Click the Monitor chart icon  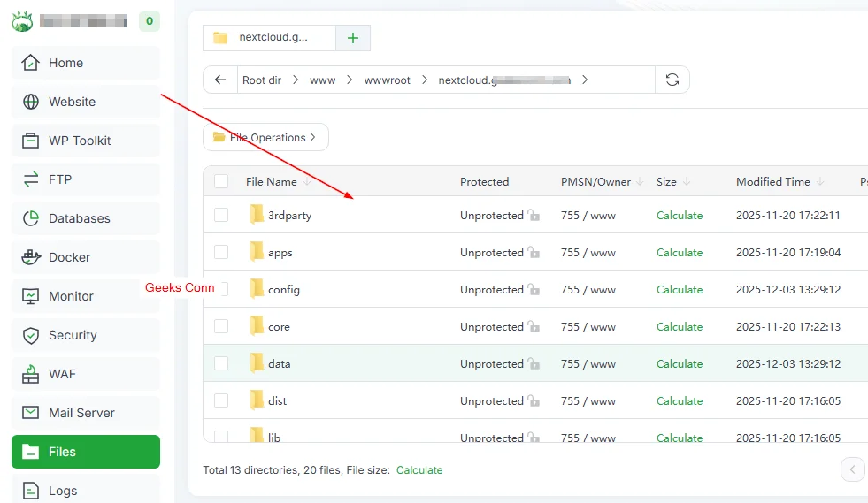[30, 296]
